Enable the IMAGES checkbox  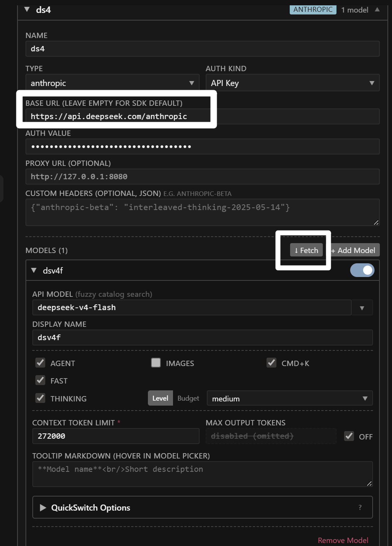pos(156,363)
